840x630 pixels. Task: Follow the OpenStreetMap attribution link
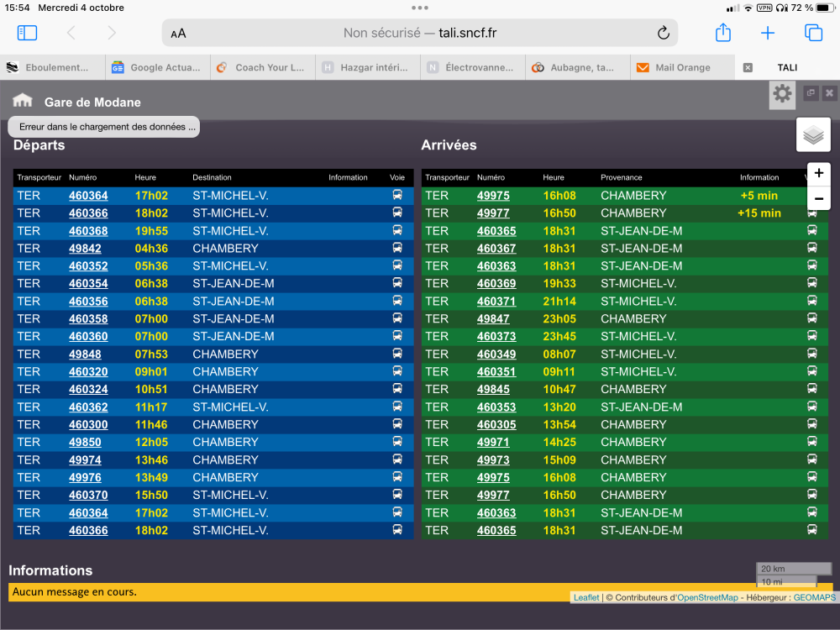click(x=707, y=597)
